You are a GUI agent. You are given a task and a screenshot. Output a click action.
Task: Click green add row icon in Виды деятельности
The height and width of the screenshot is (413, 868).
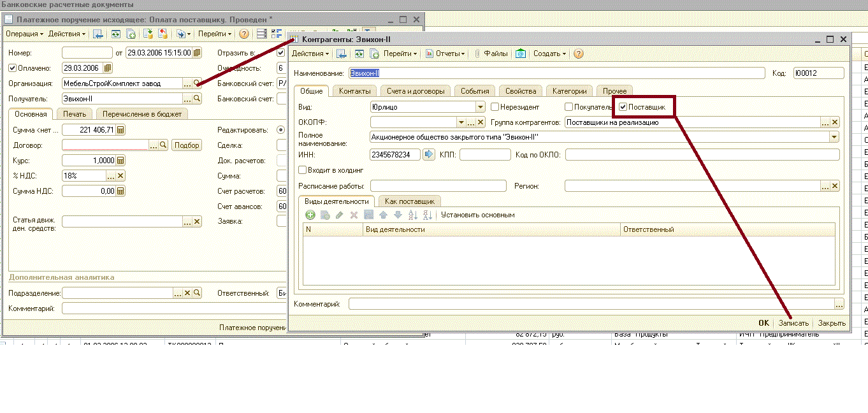tap(310, 215)
